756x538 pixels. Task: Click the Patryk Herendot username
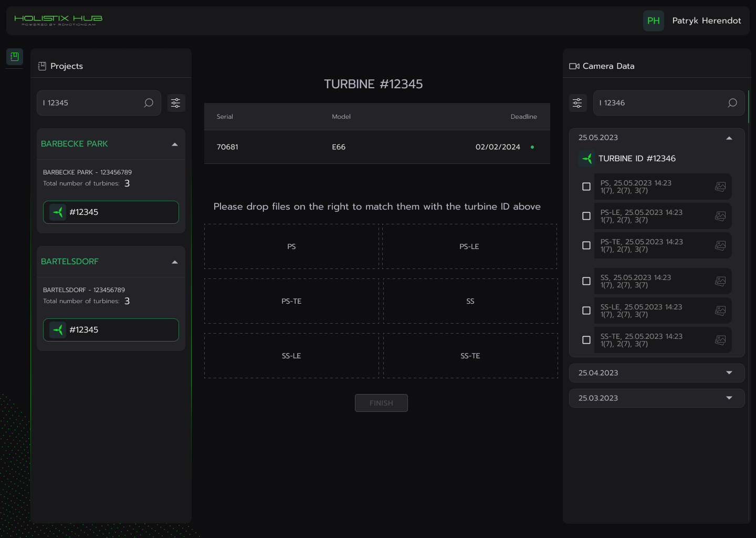[x=706, y=21]
